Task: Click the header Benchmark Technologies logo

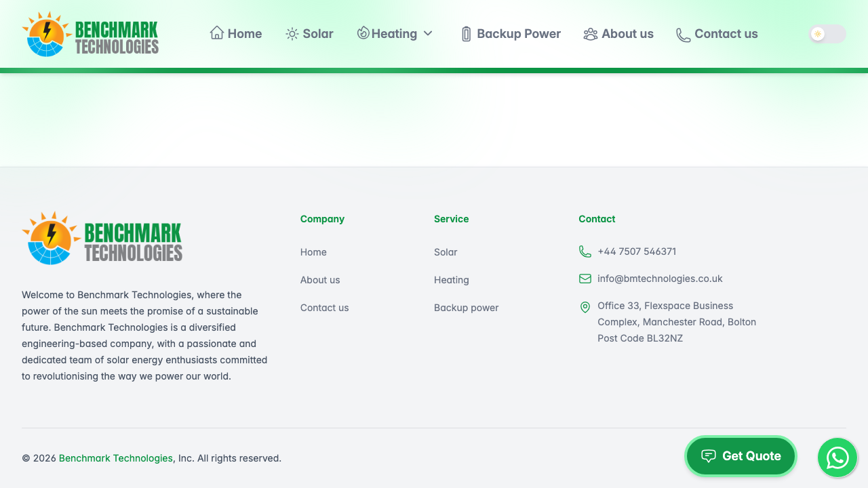Action: tap(90, 33)
